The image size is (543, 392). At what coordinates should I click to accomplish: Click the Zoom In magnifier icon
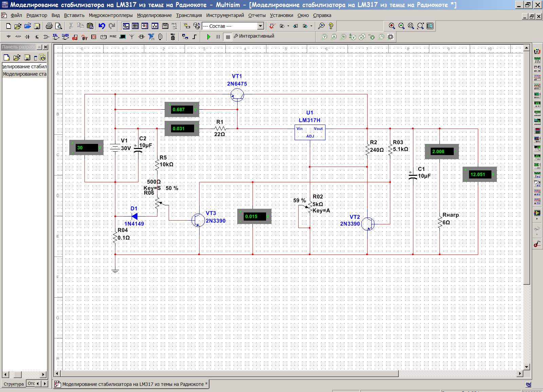click(392, 26)
